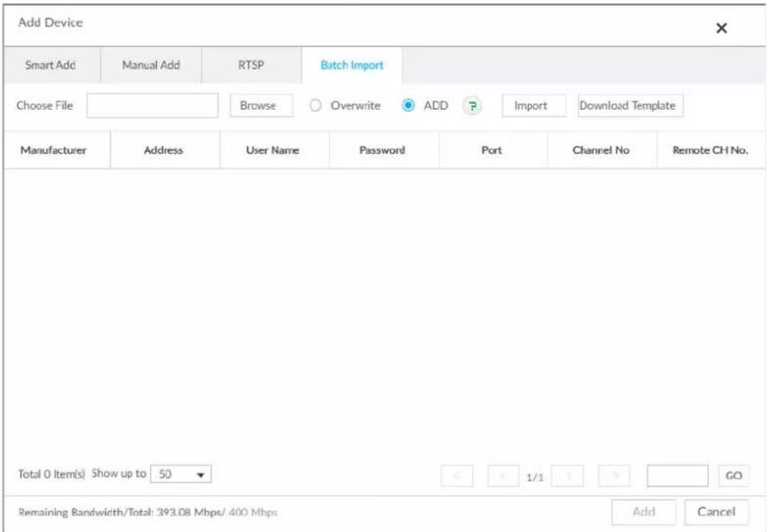Click the Import button
This screenshot has width=767, height=532.
(534, 106)
